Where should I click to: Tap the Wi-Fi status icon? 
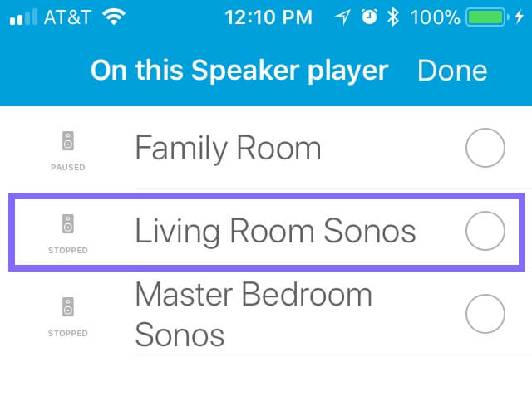point(114,17)
